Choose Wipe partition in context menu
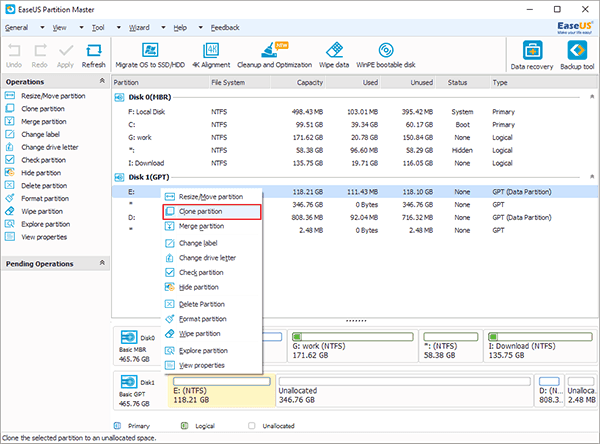600x444 pixels. point(212,333)
